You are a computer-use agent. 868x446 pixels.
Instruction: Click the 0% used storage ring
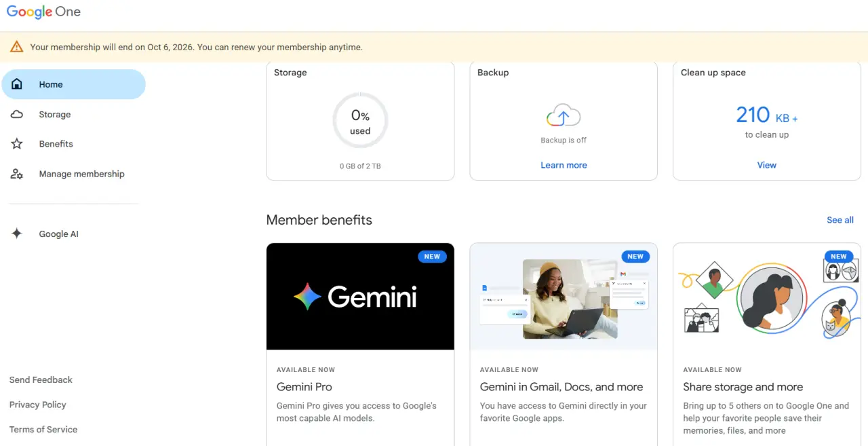[360, 121]
